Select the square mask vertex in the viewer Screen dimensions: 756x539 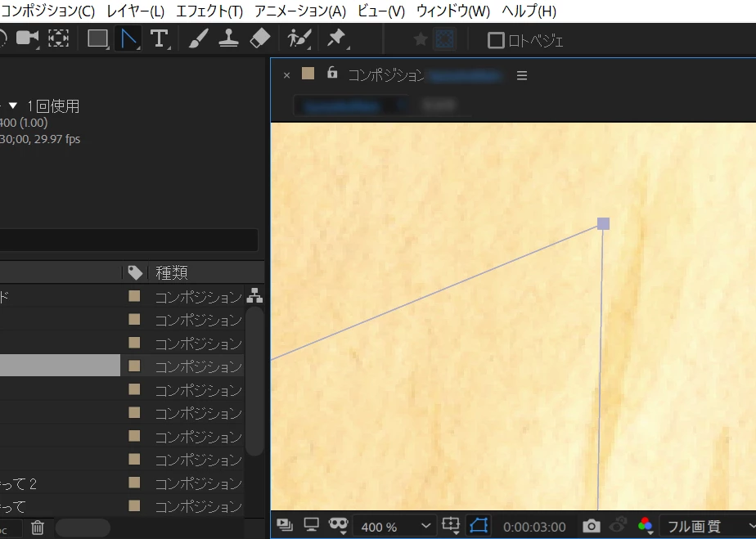[x=603, y=223]
